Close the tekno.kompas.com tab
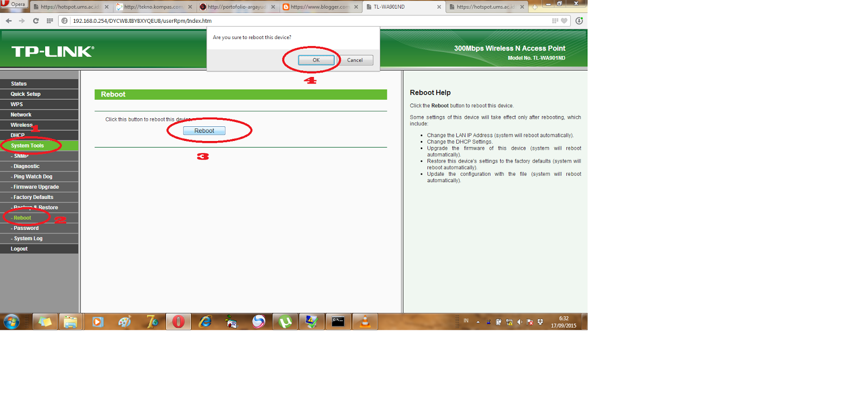This screenshot has width=868, height=404. [190, 7]
